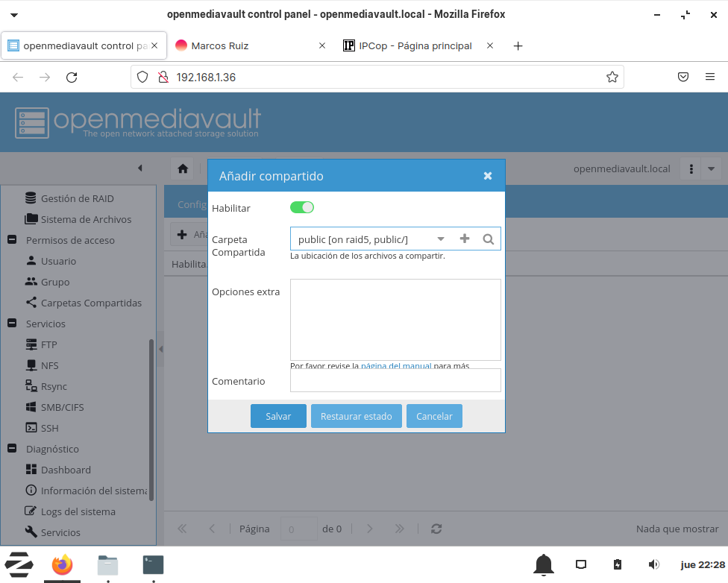Screen dimensions: 728x583
Task: Open the página del manual link
Action: (x=395, y=366)
